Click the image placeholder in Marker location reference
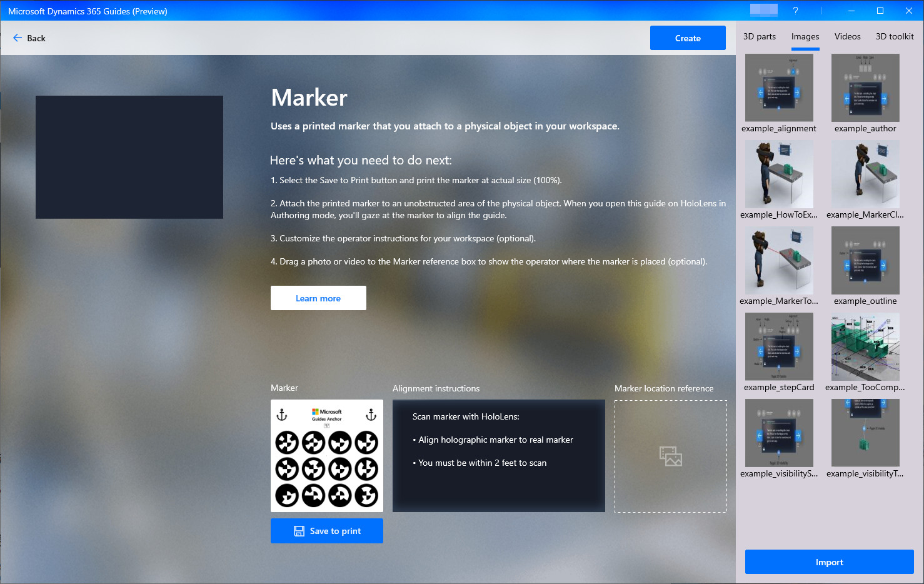This screenshot has height=584, width=924. coord(670,456)
